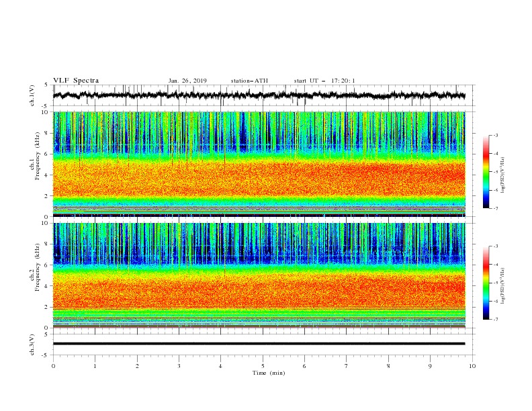Click the ch.3 flat voltage trace
This screenshot has height=411, width=532.
tap(259, 344)
